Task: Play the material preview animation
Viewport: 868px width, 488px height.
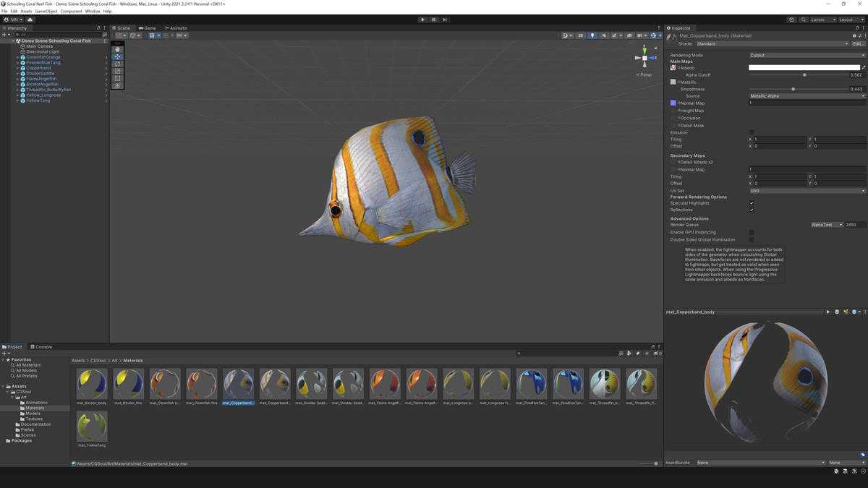Action: [828, 312]
